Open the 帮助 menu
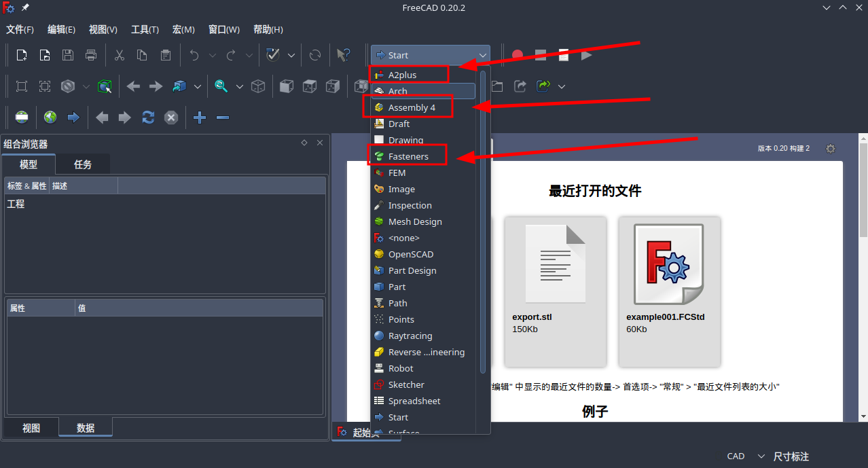Image resolution: width=868 pixels, height=468 pixels. (x=268, y=29)
